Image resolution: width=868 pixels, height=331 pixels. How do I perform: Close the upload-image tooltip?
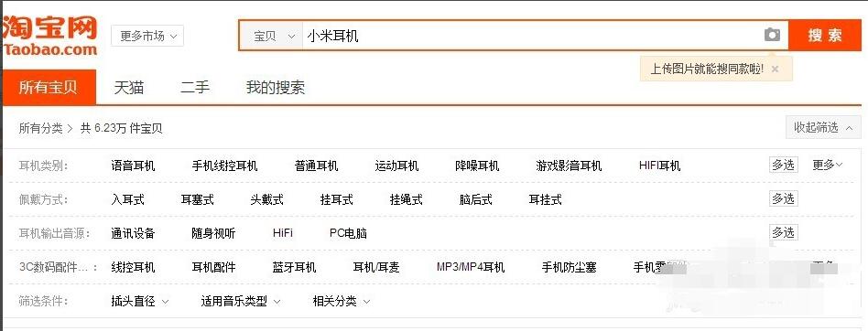(775, 69)
